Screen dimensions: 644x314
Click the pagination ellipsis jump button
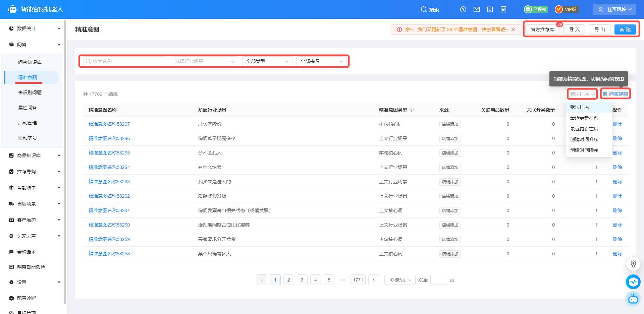[342, 280]
